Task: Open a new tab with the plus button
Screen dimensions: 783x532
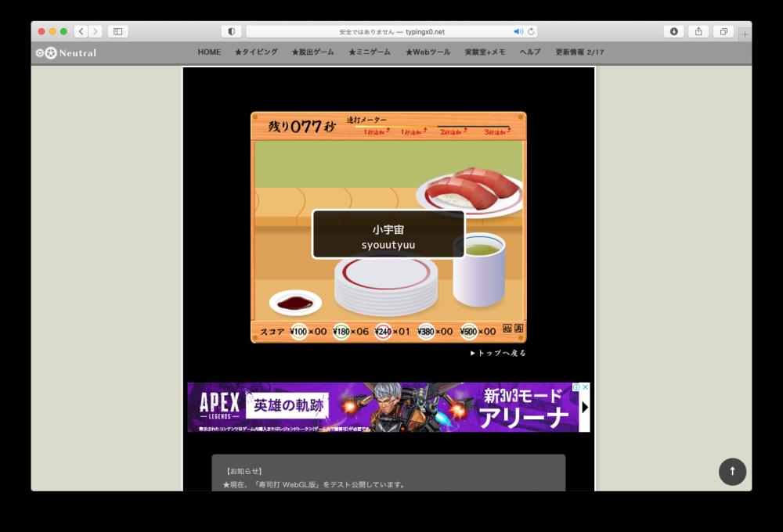Action: pyautogui.click(x=745, y=34)
